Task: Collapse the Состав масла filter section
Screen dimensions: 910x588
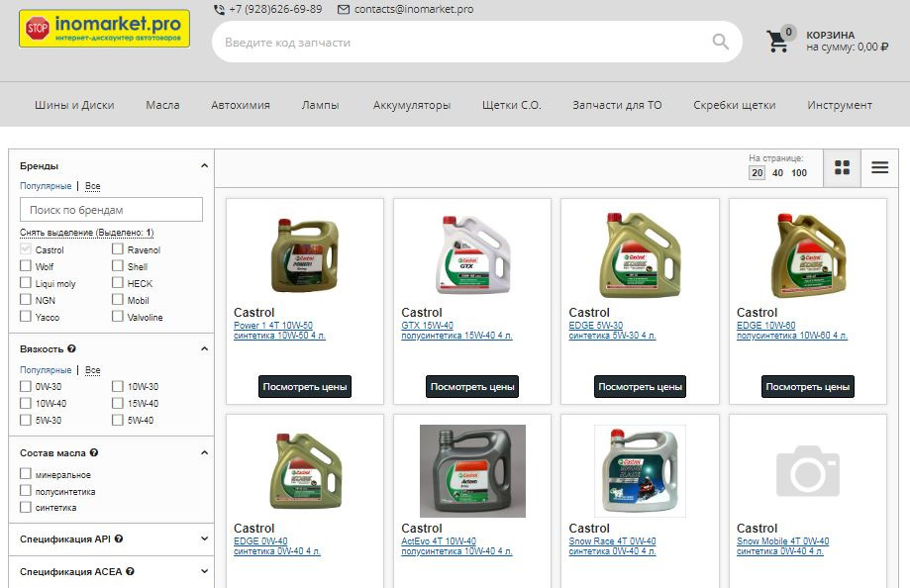Action: 204,452
